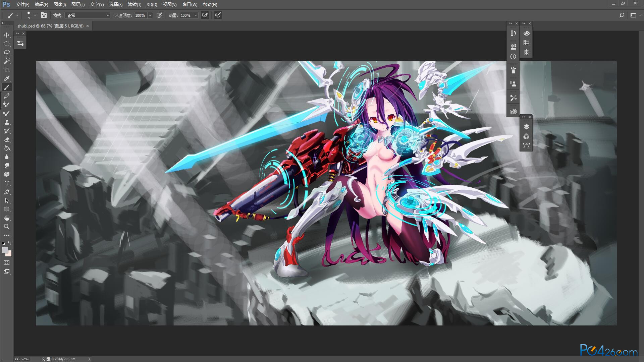
Task: Open the Properties panel icon
Action: click(x=513, y=47)
